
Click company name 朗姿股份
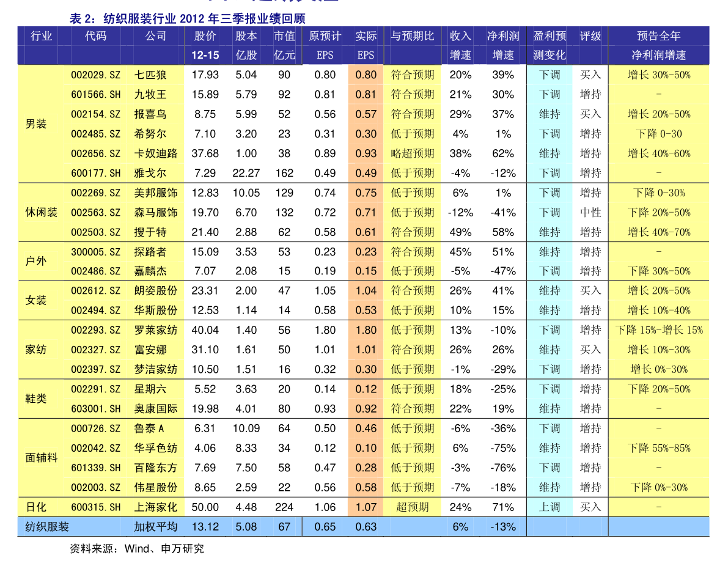click(155, 291)
